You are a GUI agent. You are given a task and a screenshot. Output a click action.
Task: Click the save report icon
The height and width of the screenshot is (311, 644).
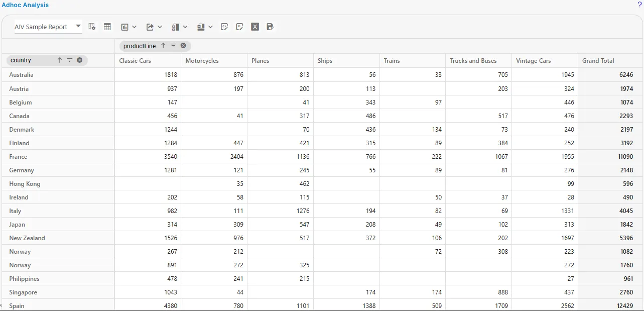pos(270,27)
